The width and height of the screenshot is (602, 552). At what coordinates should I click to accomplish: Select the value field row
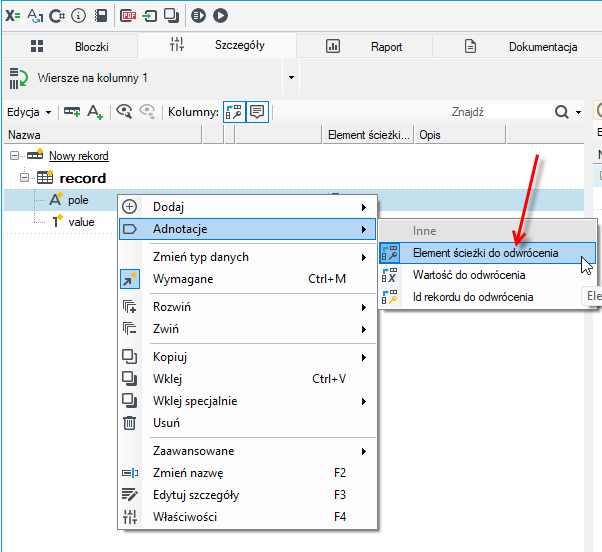[x=81, y=222]
